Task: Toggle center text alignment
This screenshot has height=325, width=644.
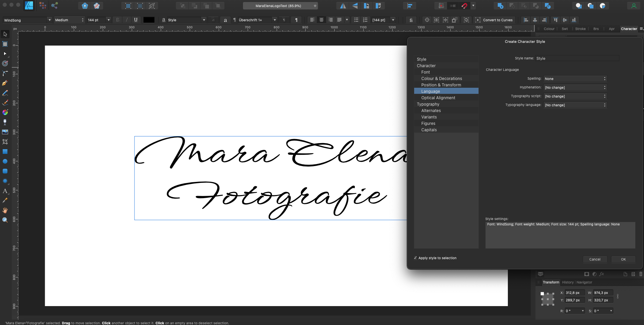Action: point(321,20)
